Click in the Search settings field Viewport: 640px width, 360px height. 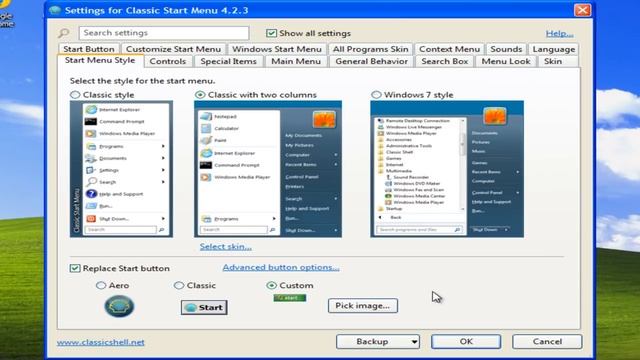(164, 33)
